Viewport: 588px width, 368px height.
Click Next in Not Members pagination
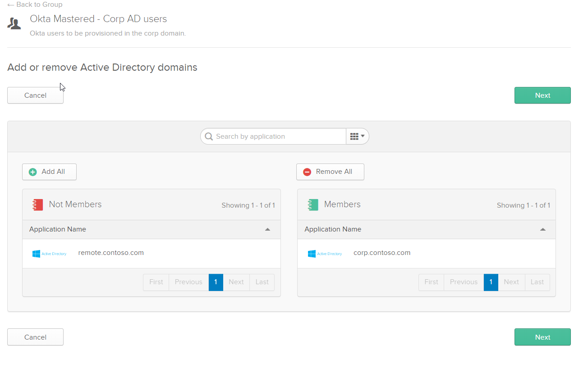click(x=236, y=282)
